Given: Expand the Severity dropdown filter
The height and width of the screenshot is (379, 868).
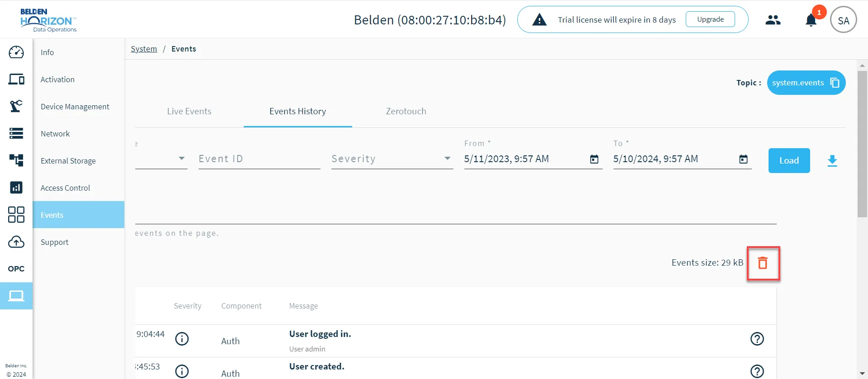Looking at the screenshot, I should click(x=448, y=159).
